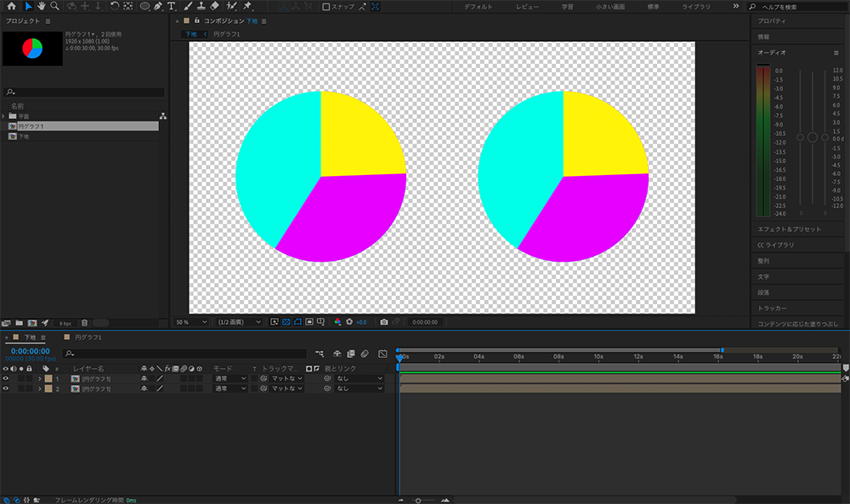Switch to 小さい画面 workspace

pos(610,7)
